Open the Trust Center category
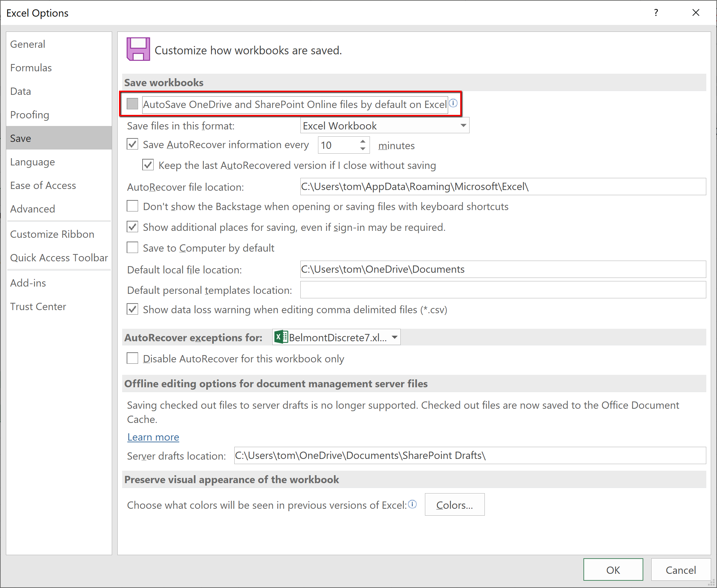 tap(59, 307)
